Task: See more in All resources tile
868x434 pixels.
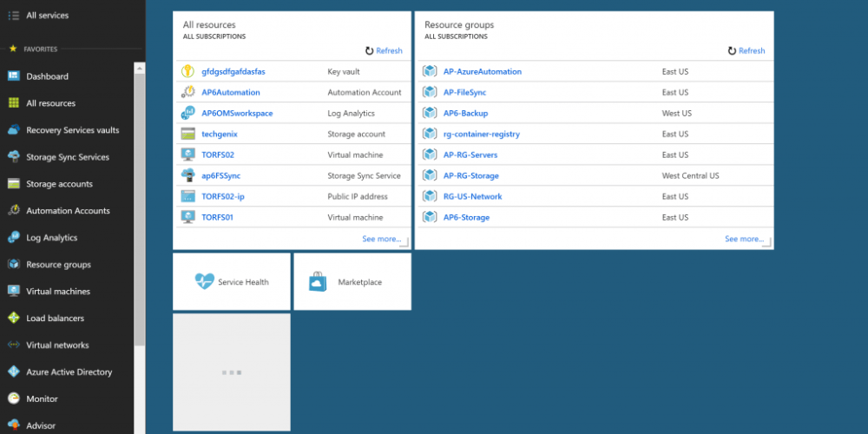Action: point(381,240)
